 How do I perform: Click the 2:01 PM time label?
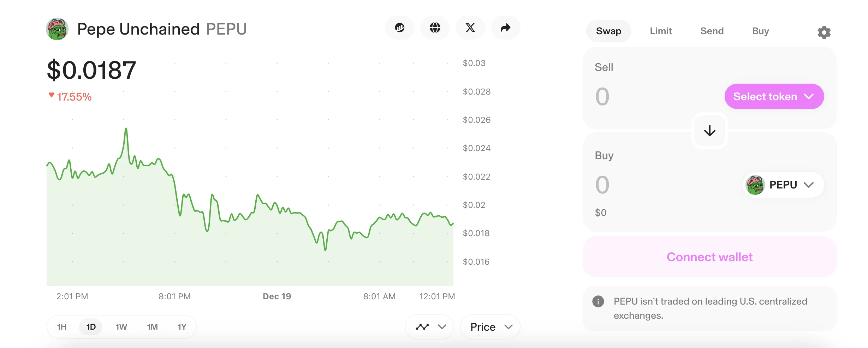pyautogui.click(x=72, y=296)
